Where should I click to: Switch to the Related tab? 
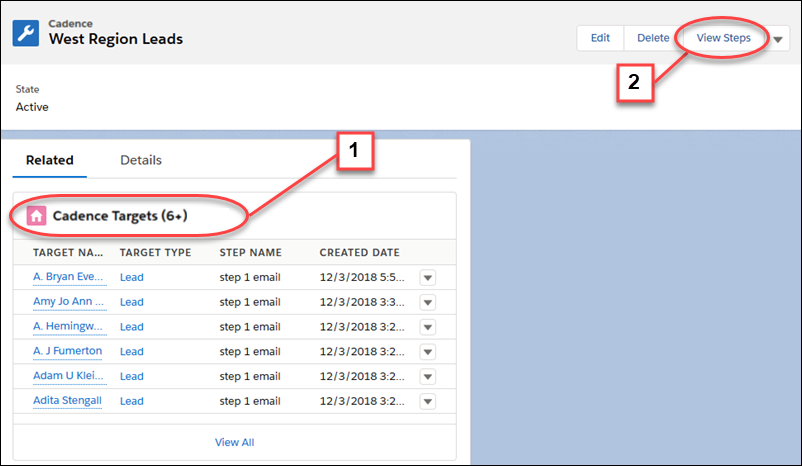click(x=50, y=160)
